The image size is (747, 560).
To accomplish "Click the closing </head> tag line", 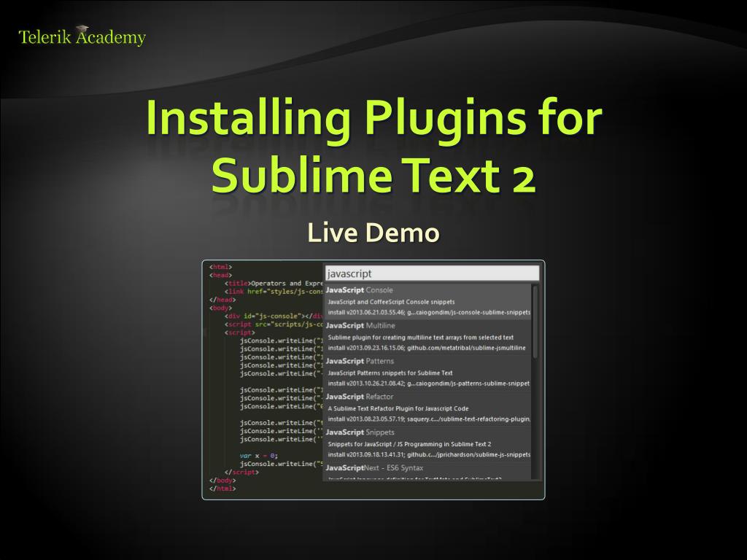I will (x=222, y=300).
